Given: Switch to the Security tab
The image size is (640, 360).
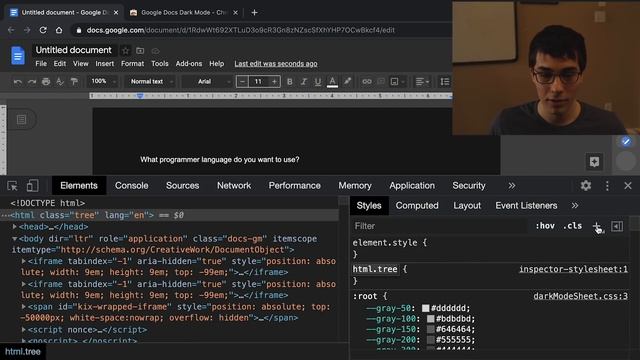Looking at the screenshot, I should tap(469, 186).
